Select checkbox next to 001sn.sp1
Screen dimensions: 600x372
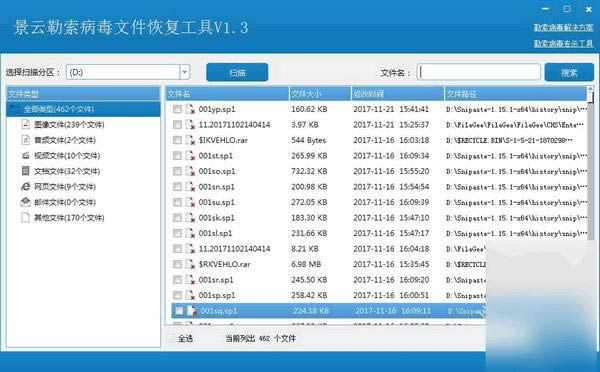coord(177,187)
